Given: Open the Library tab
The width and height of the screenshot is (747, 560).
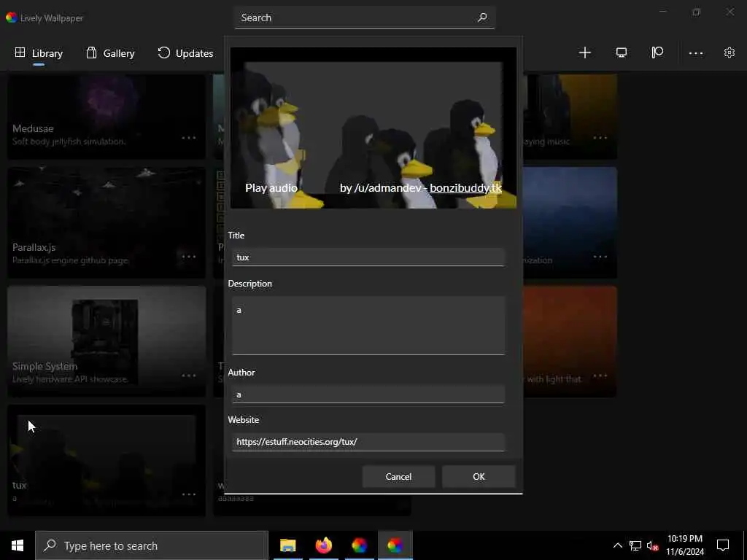Looking at the screenshot, I should tap(39, 53).
